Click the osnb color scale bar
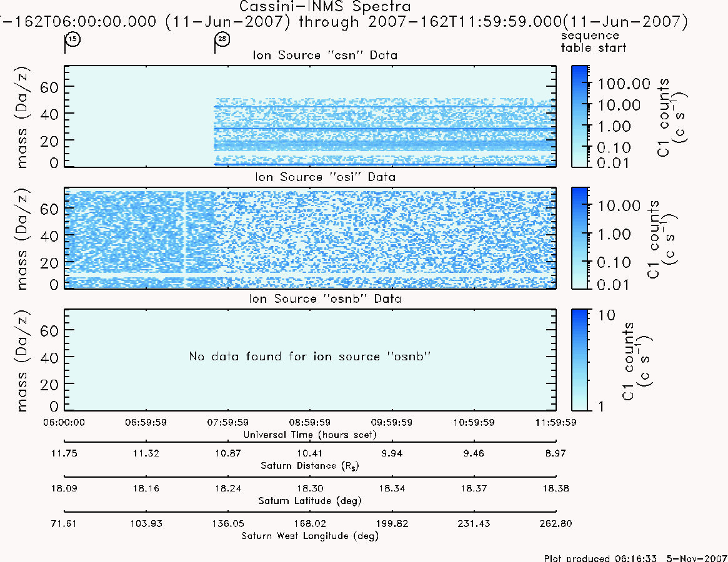 point(579,360)
